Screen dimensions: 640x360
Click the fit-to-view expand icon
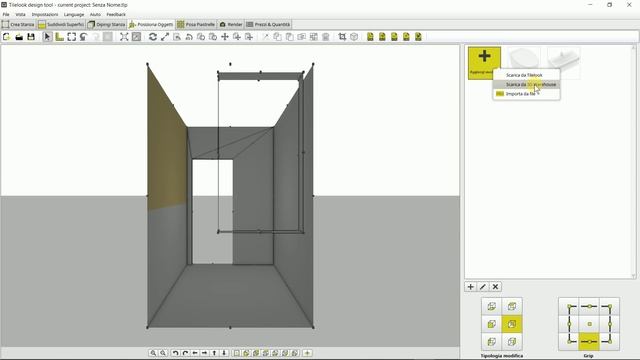coord(124,37)
